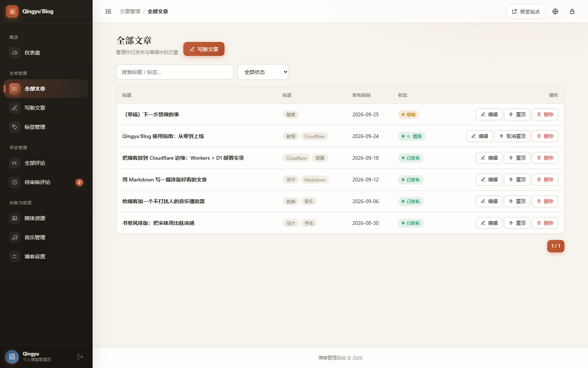This screenshot has width=588, height=368.
Task: Click the orange 写新文章 button
Action: 204,49
